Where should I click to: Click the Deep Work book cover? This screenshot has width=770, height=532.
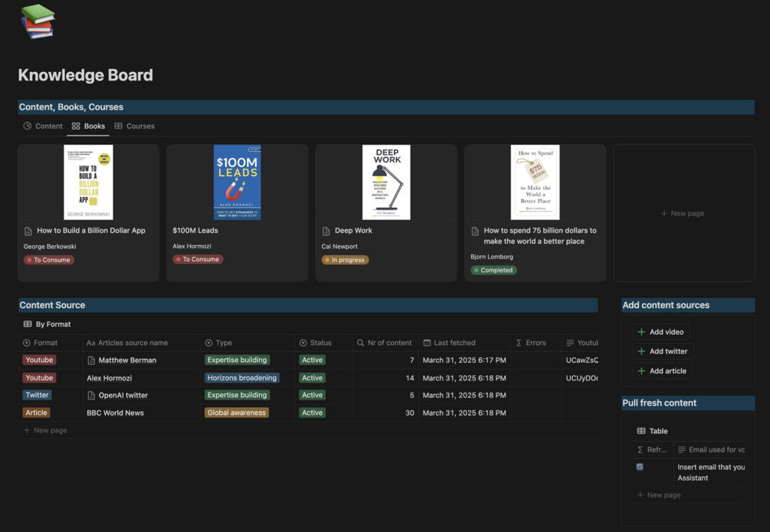(x=386, y=182)
